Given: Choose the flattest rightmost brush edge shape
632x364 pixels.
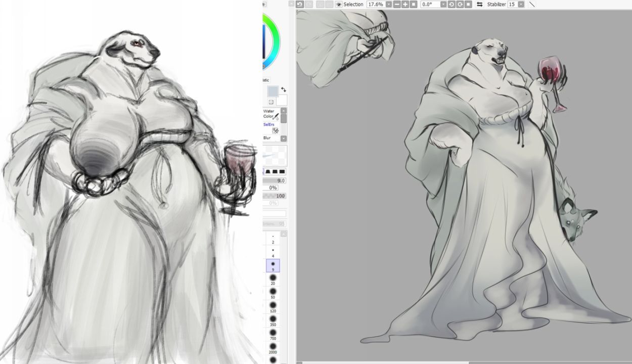Looking at the screenshot, I should [282, 172].
